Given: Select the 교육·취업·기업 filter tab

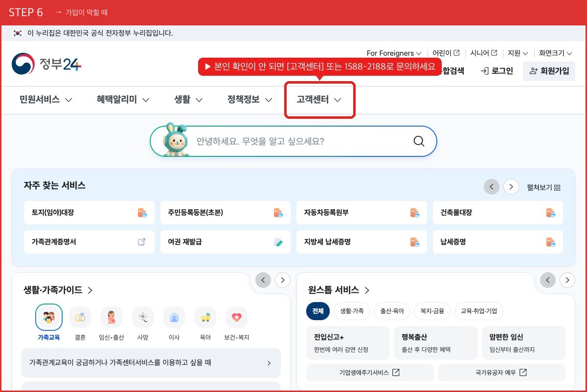Looking at the screenshot, I should click(479, 311).
